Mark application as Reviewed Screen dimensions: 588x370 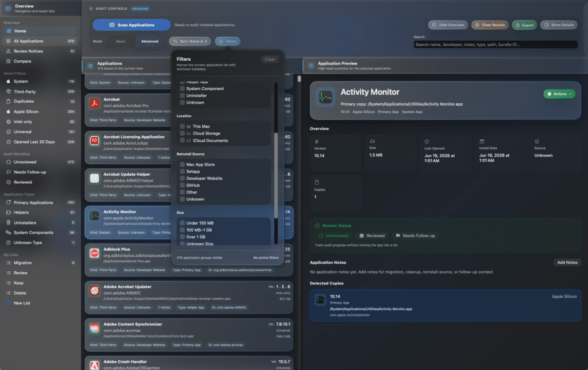[x=372, y=236]
